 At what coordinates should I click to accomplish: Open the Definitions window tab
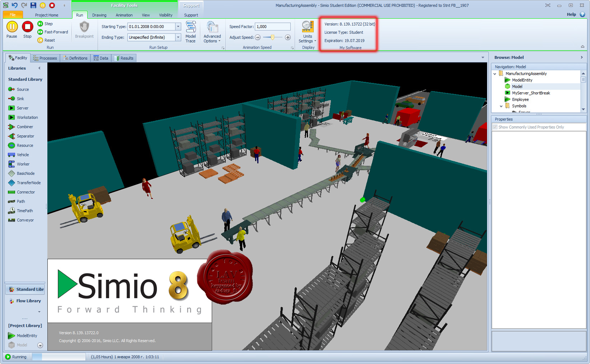[x=75, y=58]
